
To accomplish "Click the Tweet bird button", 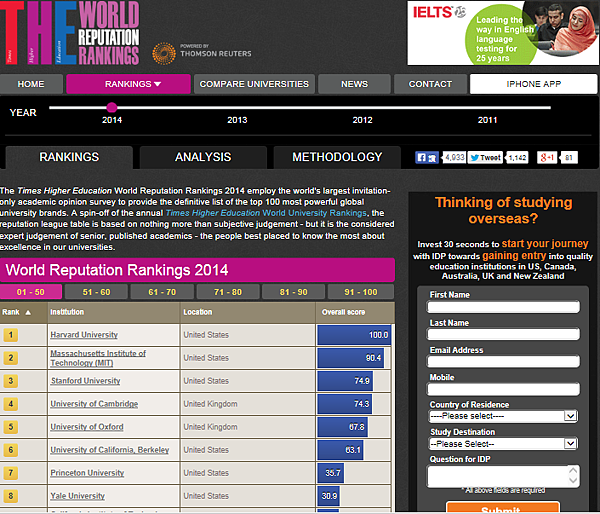I will click(x=485, y=157).
